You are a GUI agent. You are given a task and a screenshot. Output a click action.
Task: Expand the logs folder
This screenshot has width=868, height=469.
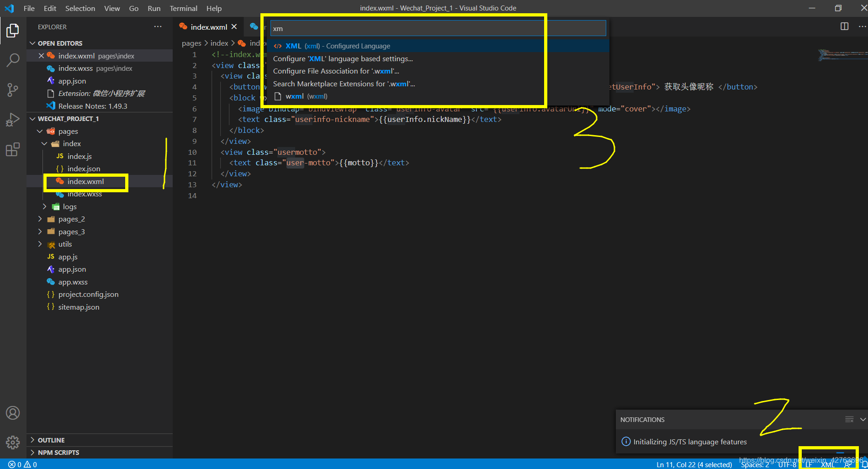point(44,206)
